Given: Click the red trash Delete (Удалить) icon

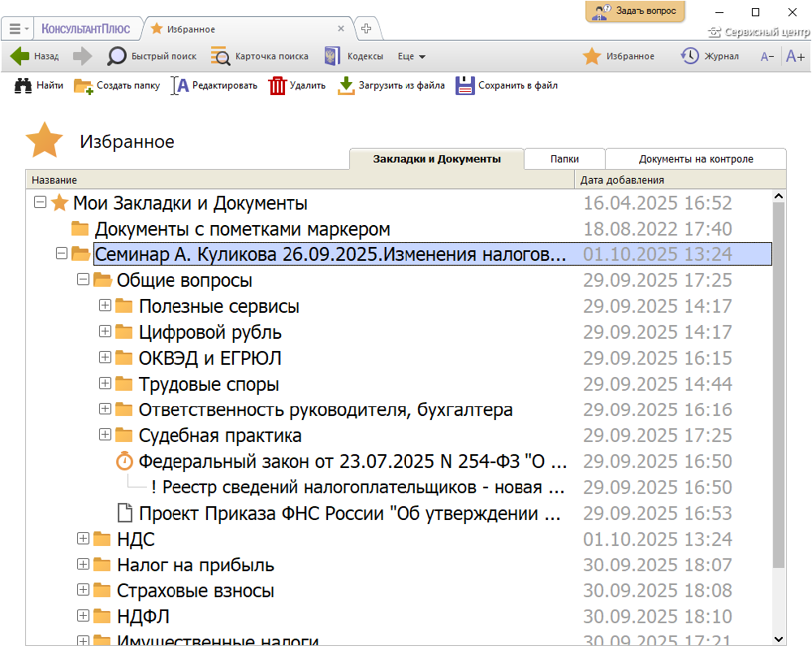Looking at the screenshot, I should coord(278,85).
